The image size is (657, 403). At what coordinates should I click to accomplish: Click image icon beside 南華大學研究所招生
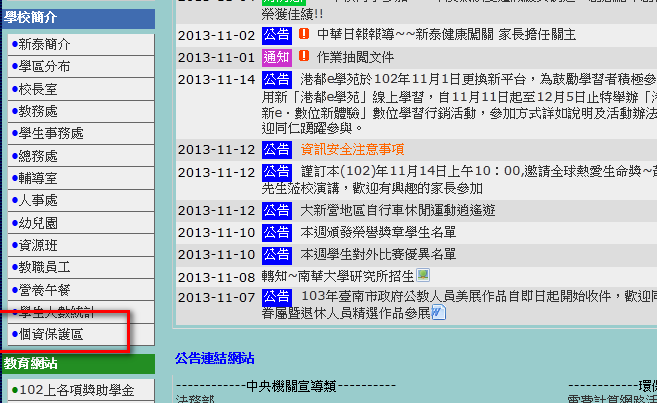pyautogui.click(x=424, y=276)
